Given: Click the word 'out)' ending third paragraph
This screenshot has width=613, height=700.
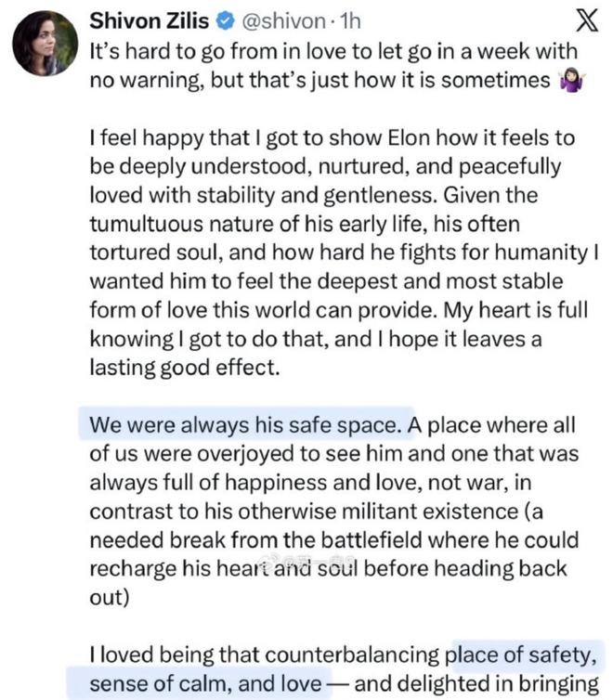Looking at the screenshot, I should point(110,597).
